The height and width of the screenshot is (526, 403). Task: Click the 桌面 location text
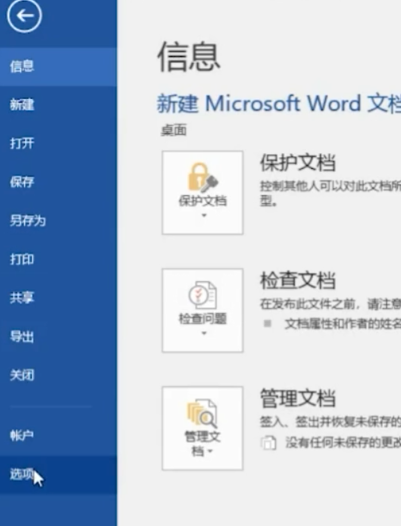tap(173, 130)
